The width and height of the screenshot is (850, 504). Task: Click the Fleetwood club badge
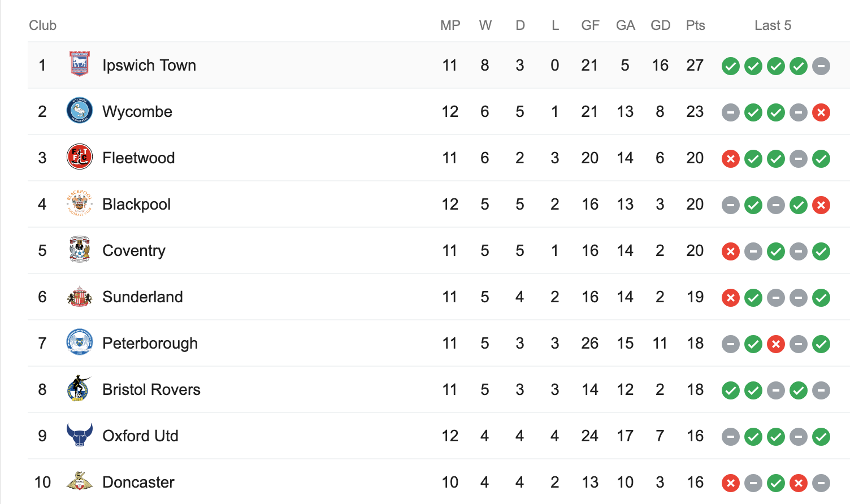coord(80,157)
